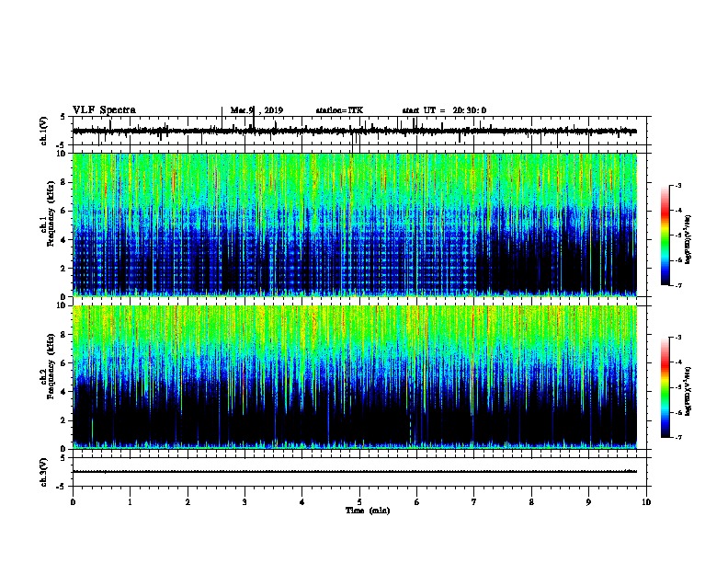Click time axis tick label '7'

[474, 502]
